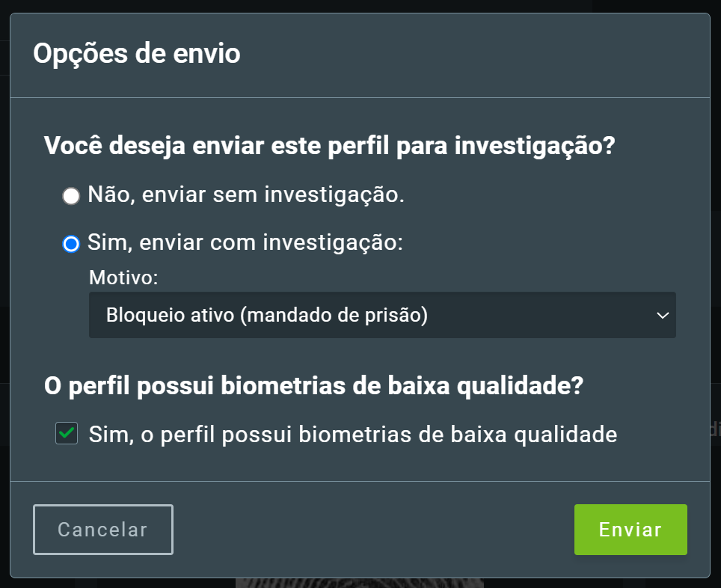This screenshot has height=588, width=721.
Task: Uncheck the low-quality biometrics checkbox
Action: point(67,433)
